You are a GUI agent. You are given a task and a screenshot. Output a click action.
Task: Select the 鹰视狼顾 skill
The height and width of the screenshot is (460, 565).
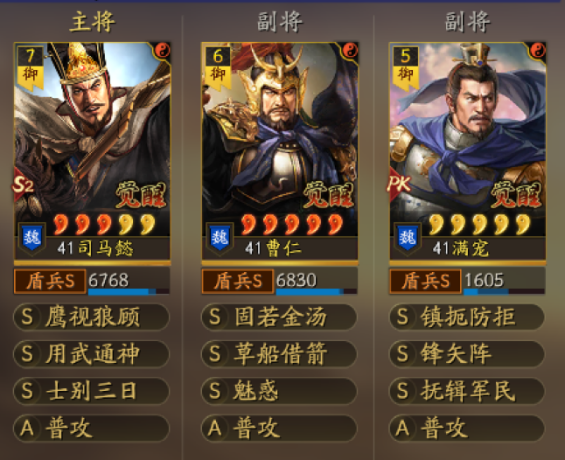click(92, 317)
